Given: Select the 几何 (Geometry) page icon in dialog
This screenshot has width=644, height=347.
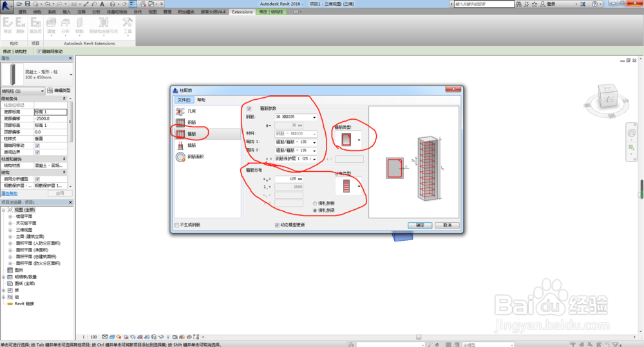Looking at the screenshot, I should [x=180, y=111].
